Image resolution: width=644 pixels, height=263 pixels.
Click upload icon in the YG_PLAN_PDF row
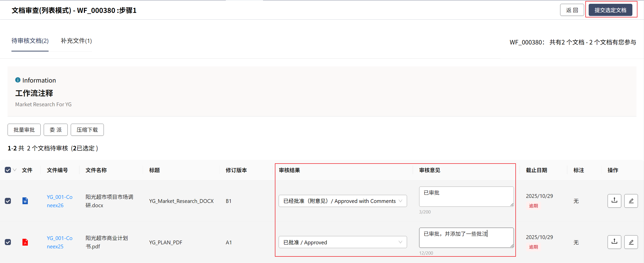tap(614, 242)
